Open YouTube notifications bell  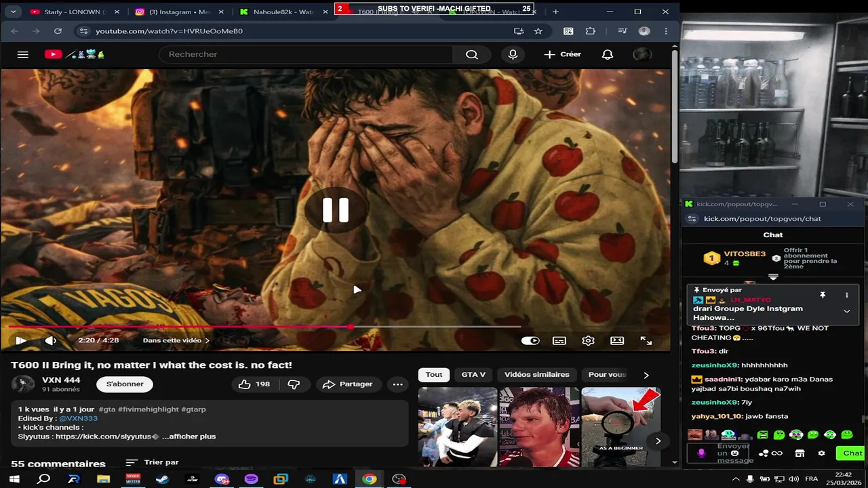click(608, 54)
